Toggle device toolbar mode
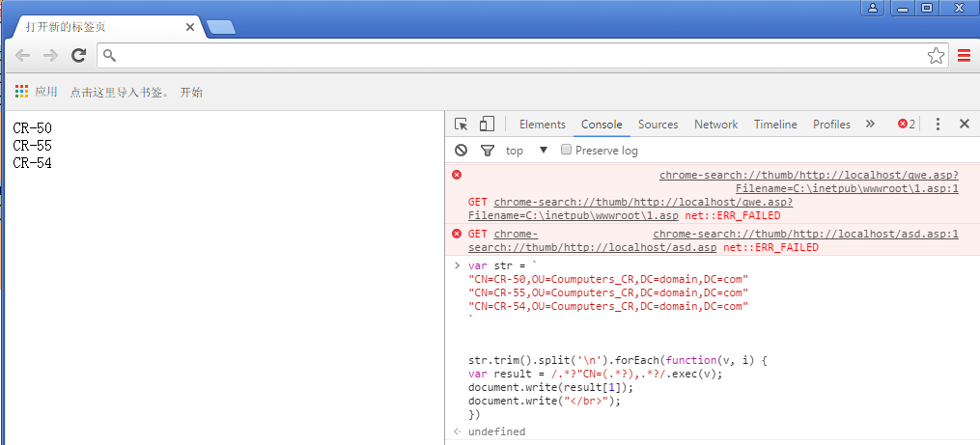This screenshot has width=980, height=445. 487,124
